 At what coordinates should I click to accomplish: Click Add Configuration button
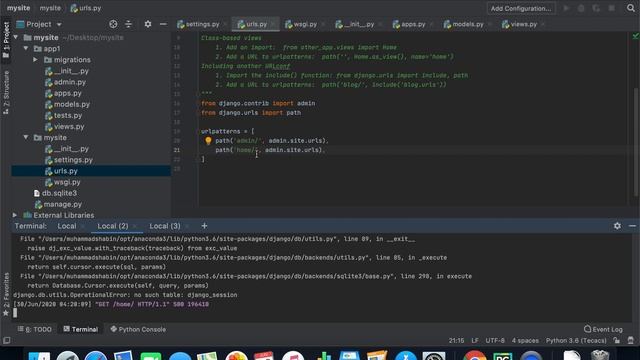[x=520, y=8]
